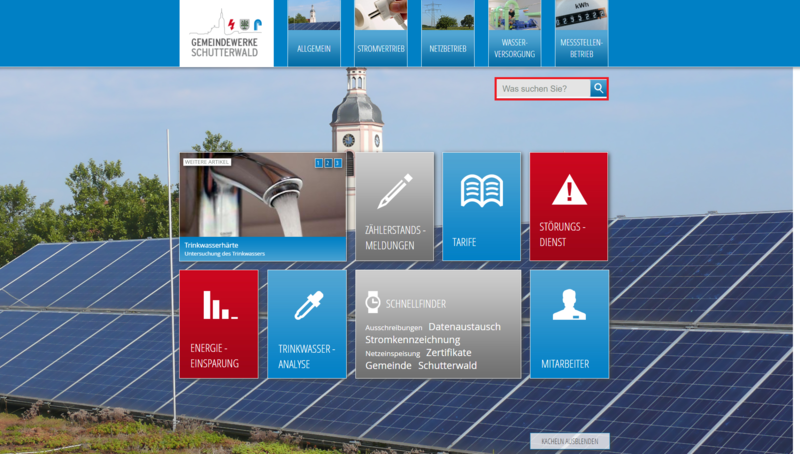Click the Weitere Artikel label
This screenshot has height=454, width=800.
click(207, 162)
